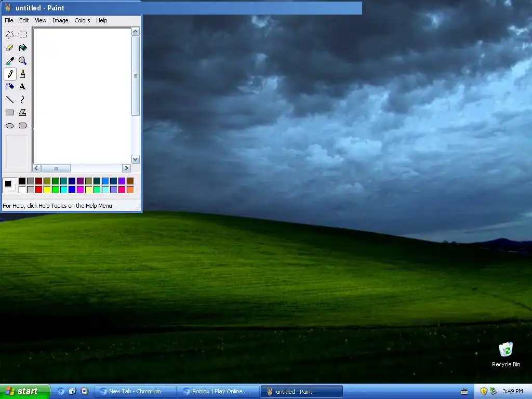Switch to the Brush tool
532x399 pixels.
point(22,74)
